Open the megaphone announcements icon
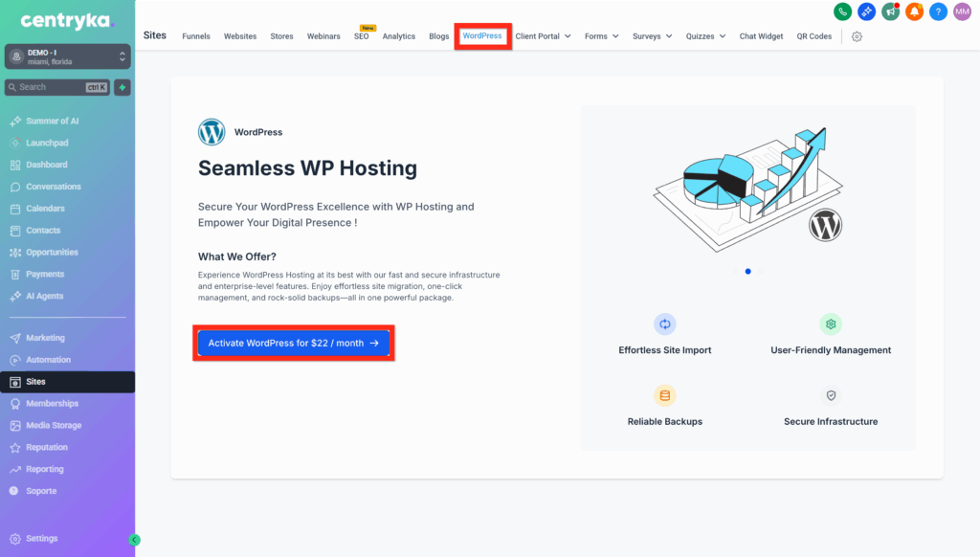This screenshot has height=557, width=980. point(891,11)
